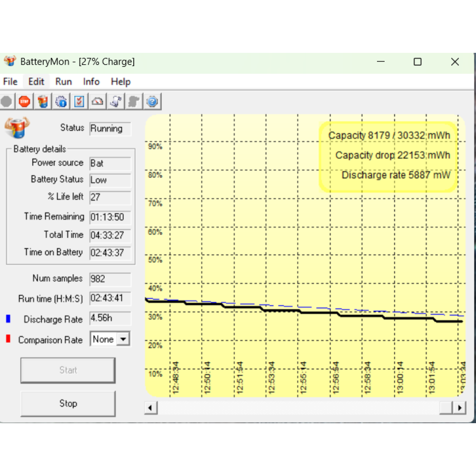Click the gear with info badge icon
This screenshot has height=476, width=476.
click(61, 101)
